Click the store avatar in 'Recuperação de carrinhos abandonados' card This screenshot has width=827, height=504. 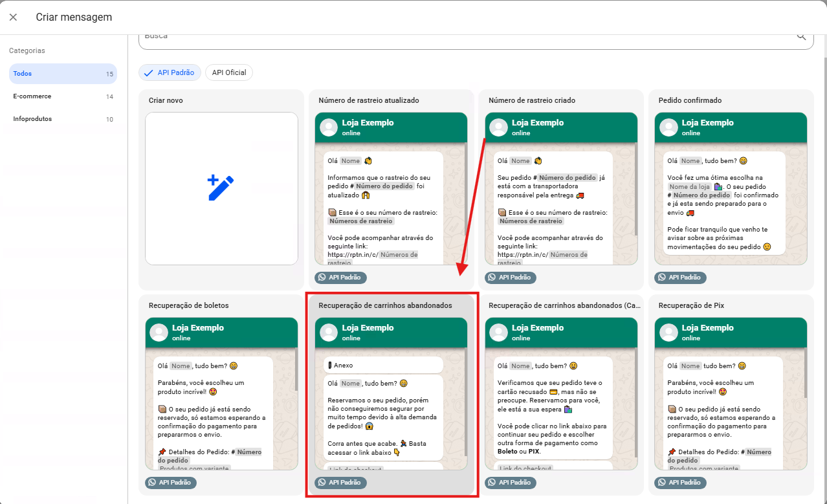point(329,333)
